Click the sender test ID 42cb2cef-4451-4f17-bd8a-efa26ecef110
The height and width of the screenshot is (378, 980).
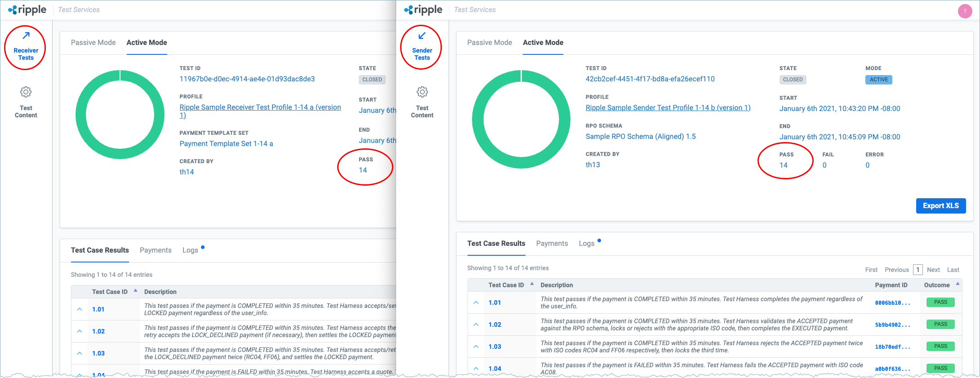[x=650, y=79]
